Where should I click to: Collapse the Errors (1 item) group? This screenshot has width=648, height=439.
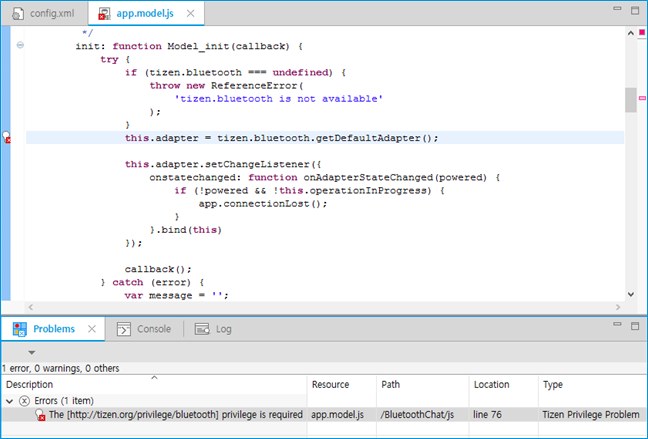tap(11, 400)
